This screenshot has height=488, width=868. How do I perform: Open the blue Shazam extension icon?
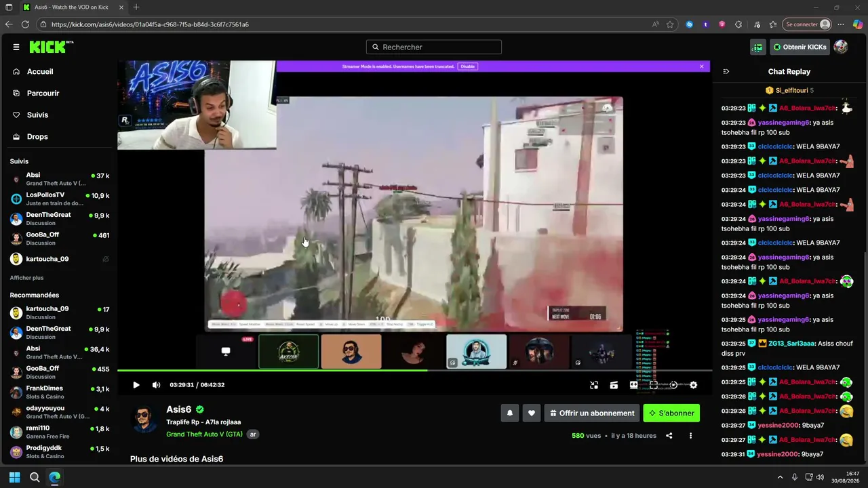point(690,24)
